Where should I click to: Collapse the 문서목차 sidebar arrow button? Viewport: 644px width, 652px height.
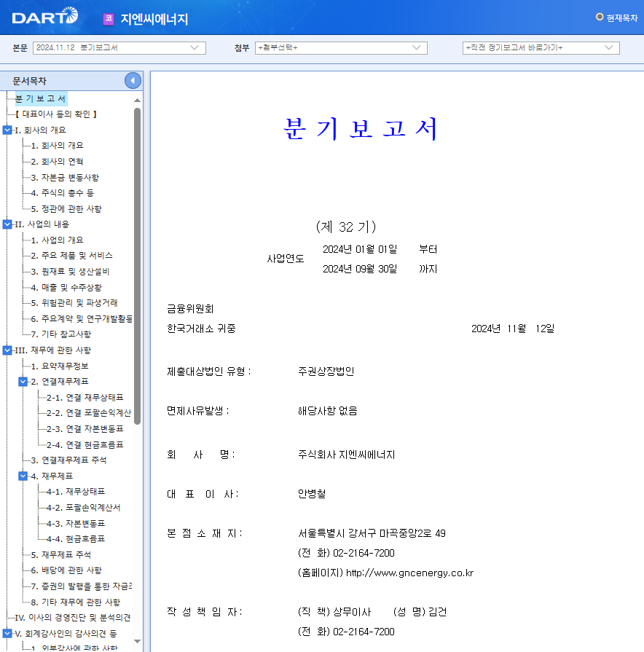[132, 80]
